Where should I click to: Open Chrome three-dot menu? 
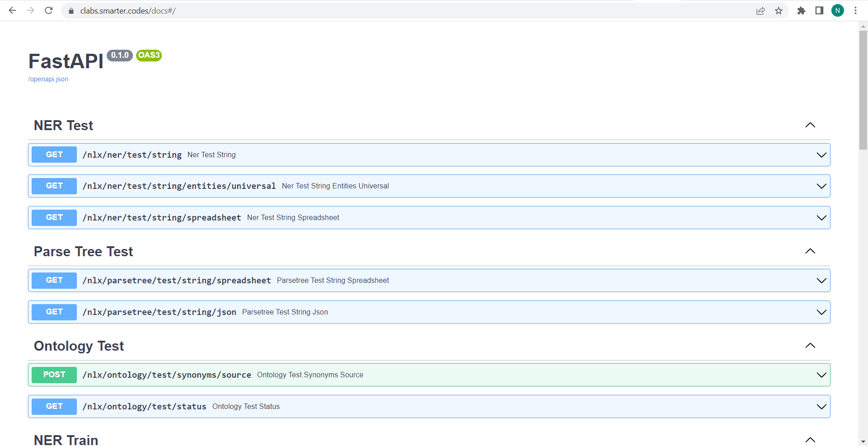click(x=855, y=10)
